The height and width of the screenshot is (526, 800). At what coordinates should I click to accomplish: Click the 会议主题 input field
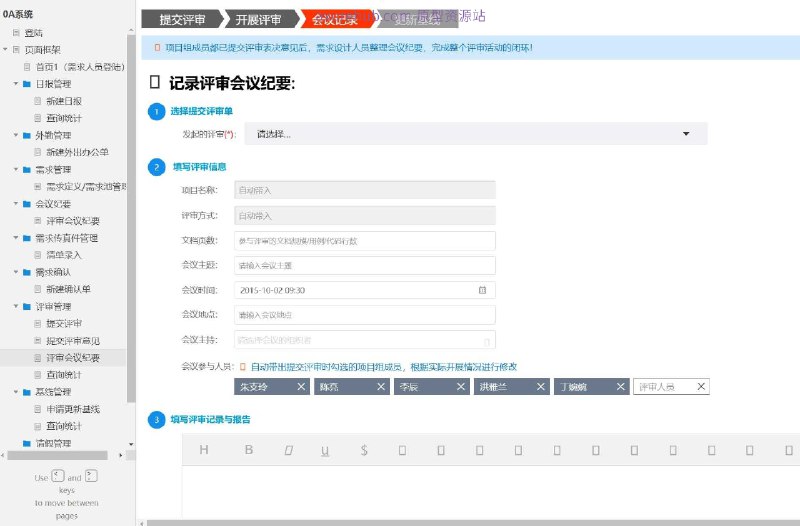[365, 265]
